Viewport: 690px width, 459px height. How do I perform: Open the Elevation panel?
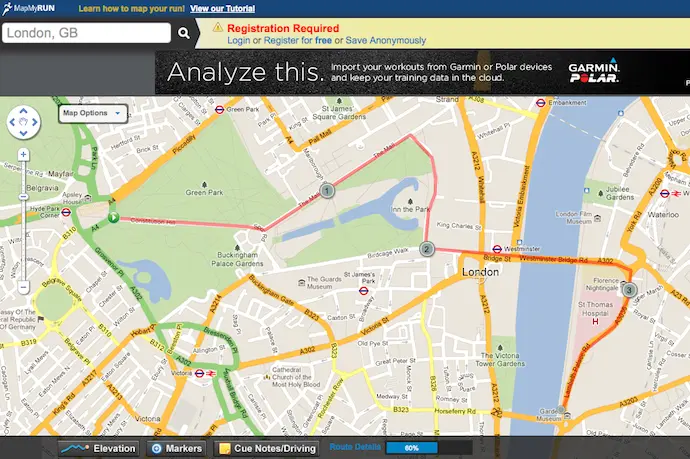click(x=99, y=448)
